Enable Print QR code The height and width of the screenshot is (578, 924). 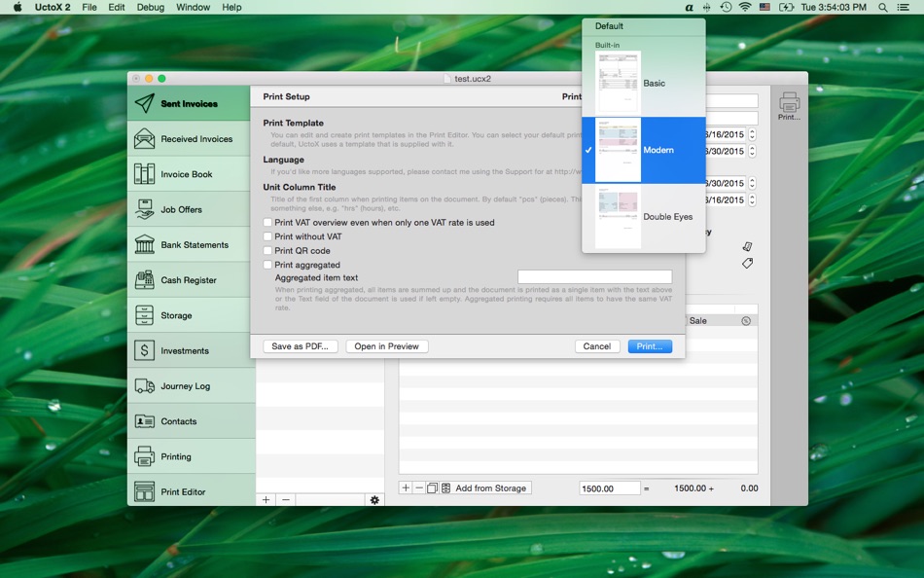(x=267, y=251)
